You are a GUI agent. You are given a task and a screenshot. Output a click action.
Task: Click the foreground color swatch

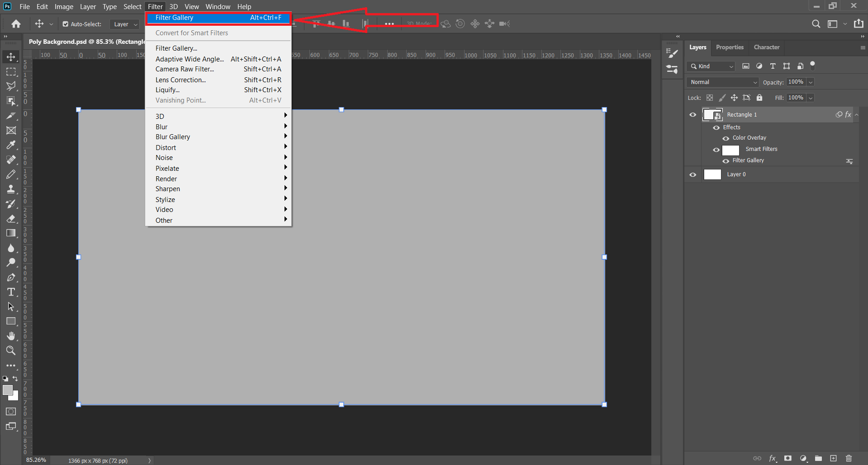(7, 390)
